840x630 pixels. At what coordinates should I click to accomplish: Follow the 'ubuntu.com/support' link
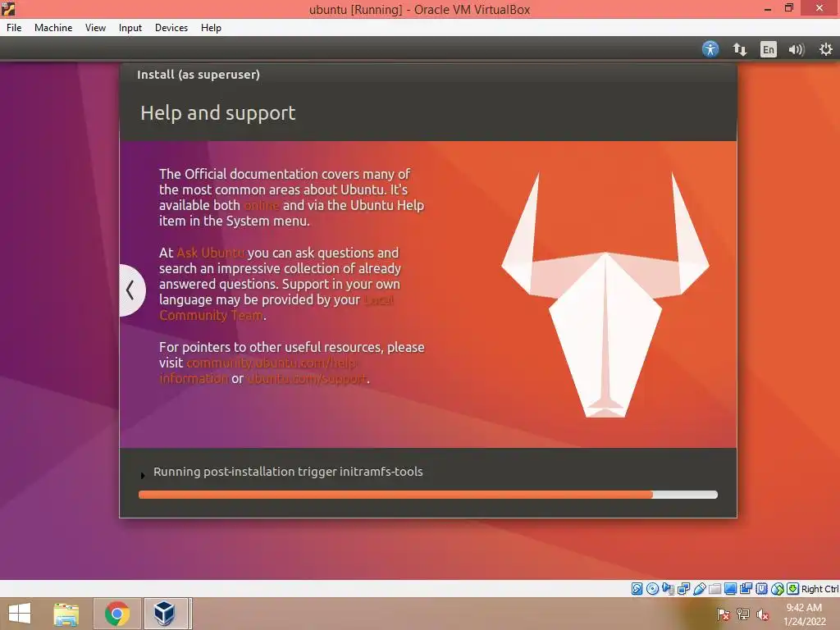click(x=307, y=378)
